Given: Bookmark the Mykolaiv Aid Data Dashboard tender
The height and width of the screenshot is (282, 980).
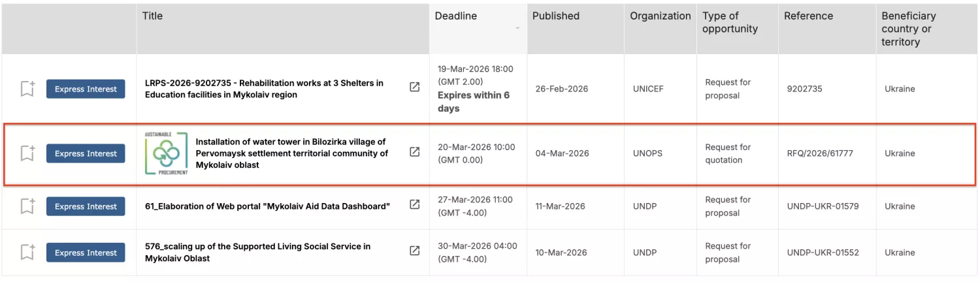Looking at the screenshot, I should pos(27,206).
